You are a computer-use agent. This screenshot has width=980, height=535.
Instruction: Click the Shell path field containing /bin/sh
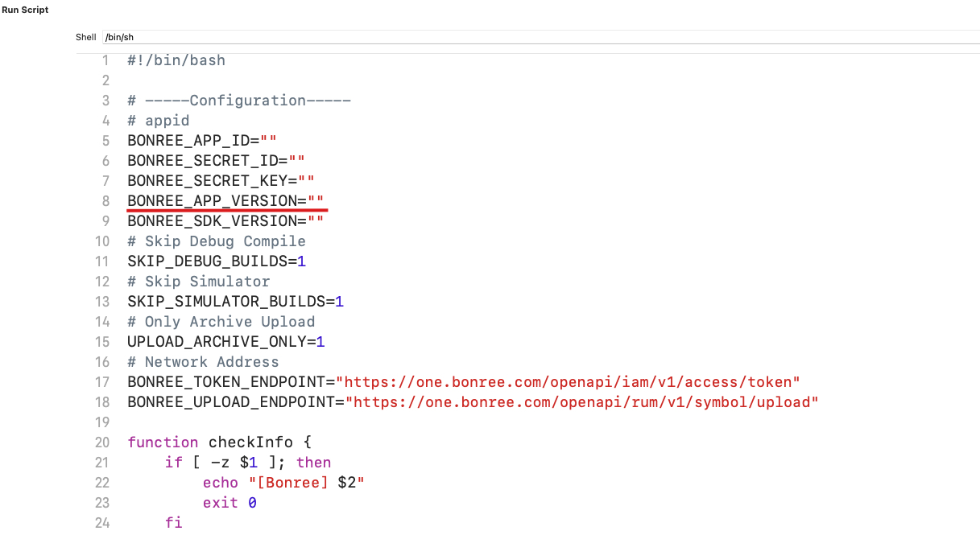[x=540, y=37]
